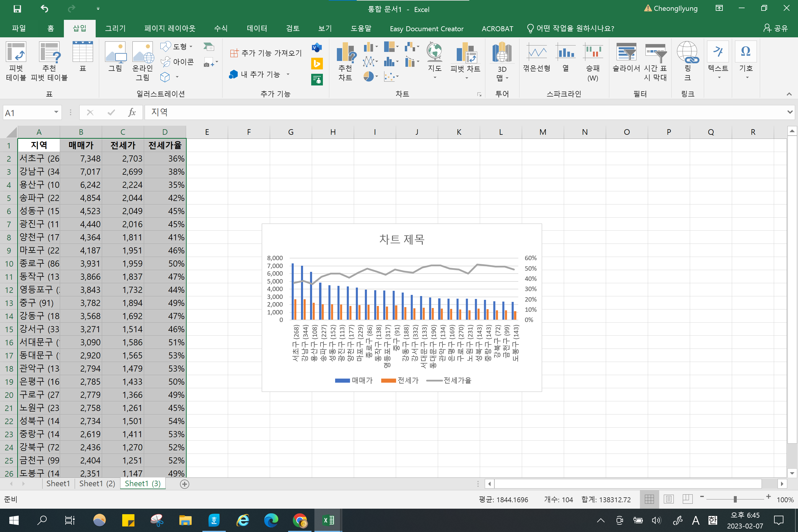Switch to the Sheet1 (2) tab
Screen dimensions: 798x532
point(97,484)
